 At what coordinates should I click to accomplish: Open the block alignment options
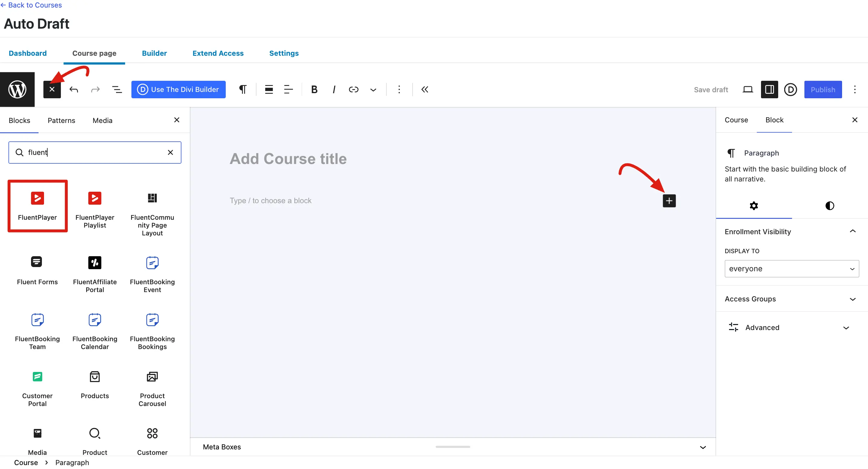coord(269,89)
